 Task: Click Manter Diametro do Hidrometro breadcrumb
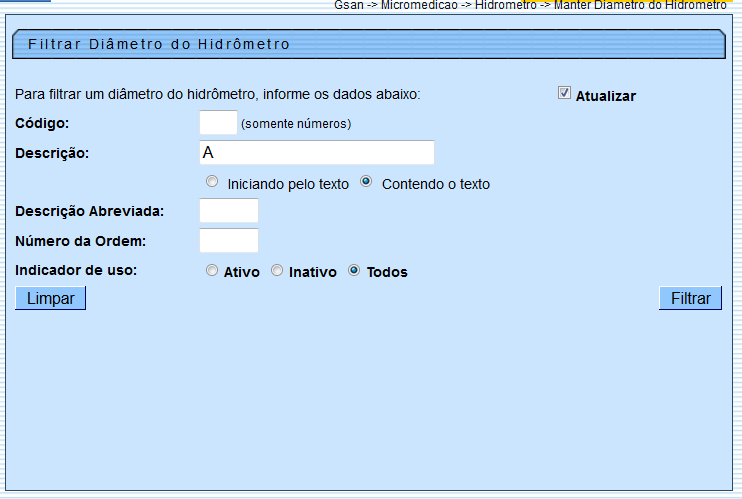coord(640,5)
